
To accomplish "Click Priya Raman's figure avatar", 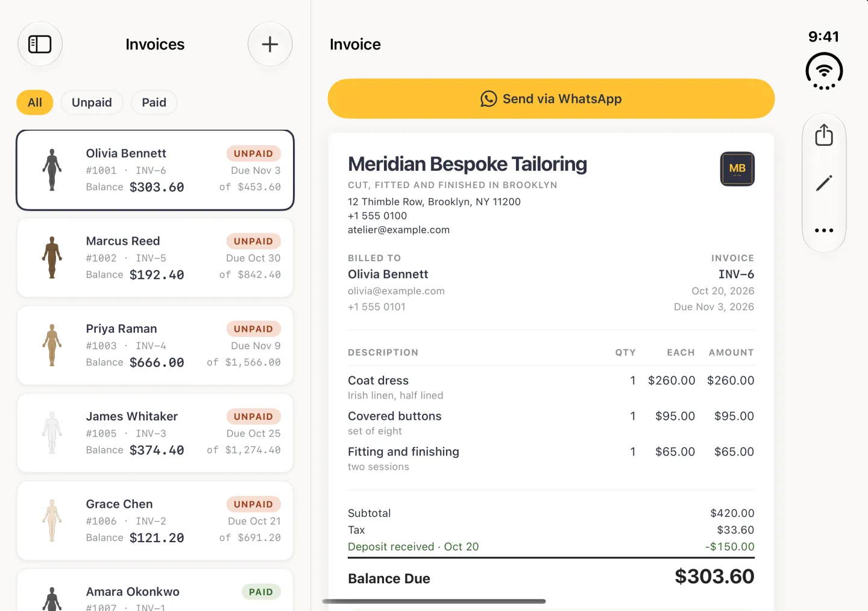I will tap(52, 345).
